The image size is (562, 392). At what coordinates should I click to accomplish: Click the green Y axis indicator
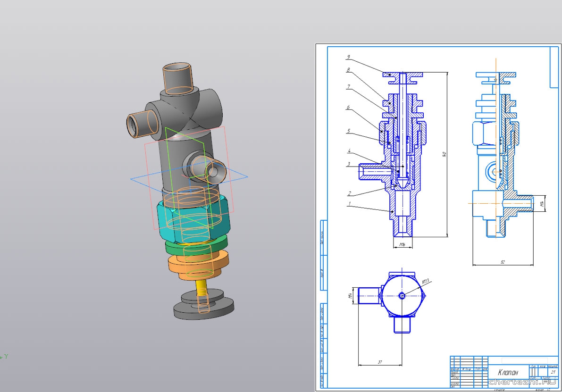tap(6, 356)
